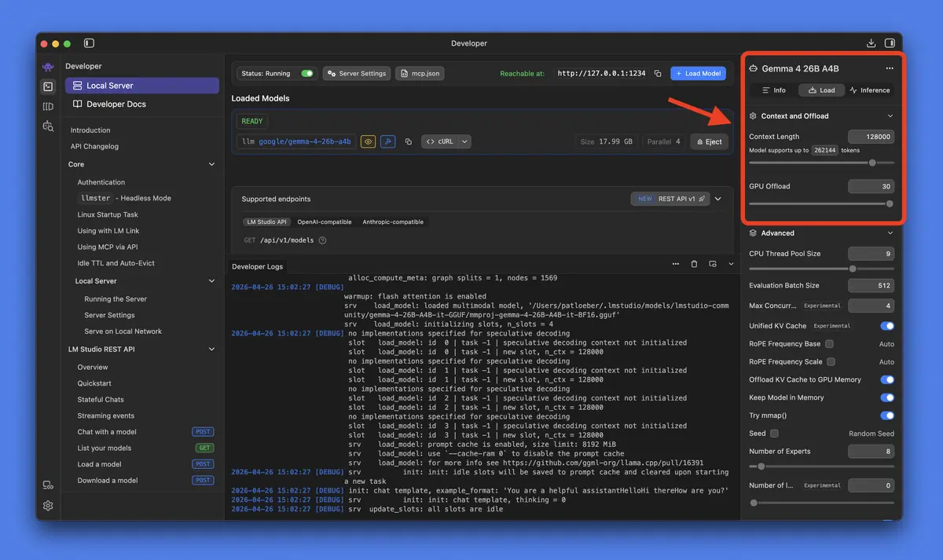Image resolution: width=943 pixels, height=560 pixels.
Task: Click the Load Model button
Action: [x=698, y=73]
